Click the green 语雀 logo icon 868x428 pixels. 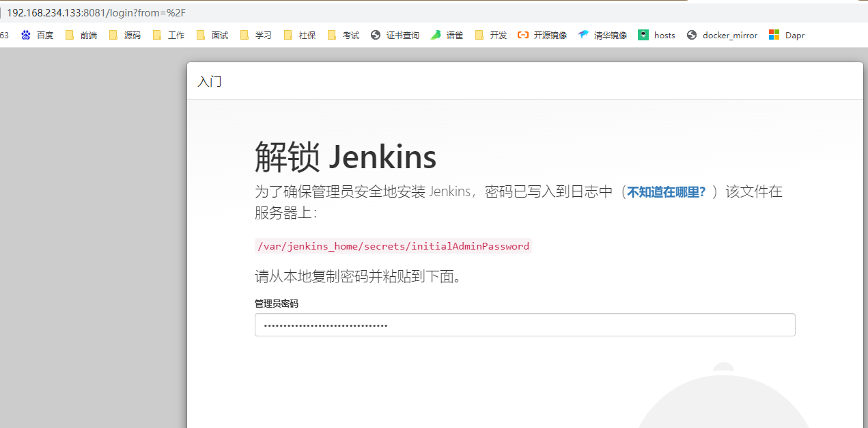coord(436,35)
